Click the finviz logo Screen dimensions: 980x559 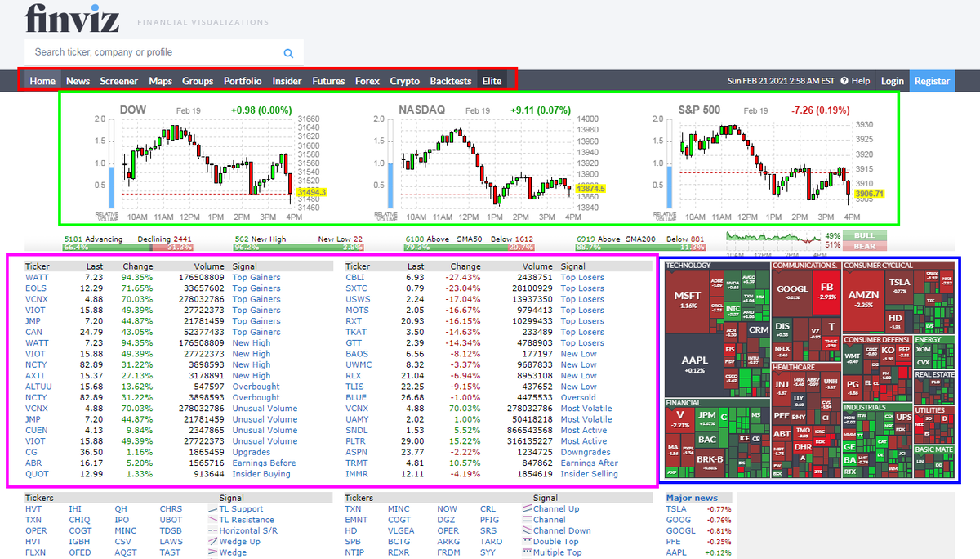(x=72, y=18)
